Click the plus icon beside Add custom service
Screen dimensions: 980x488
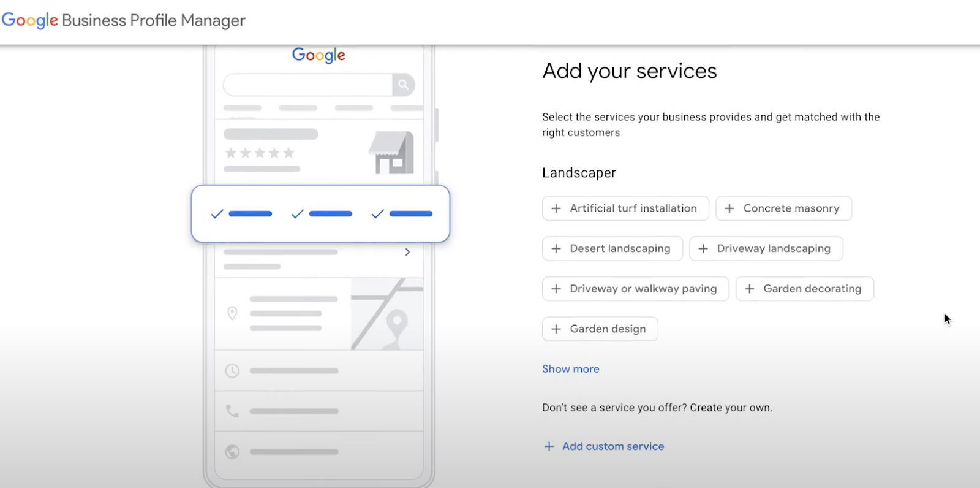click(x=549, y=446)
